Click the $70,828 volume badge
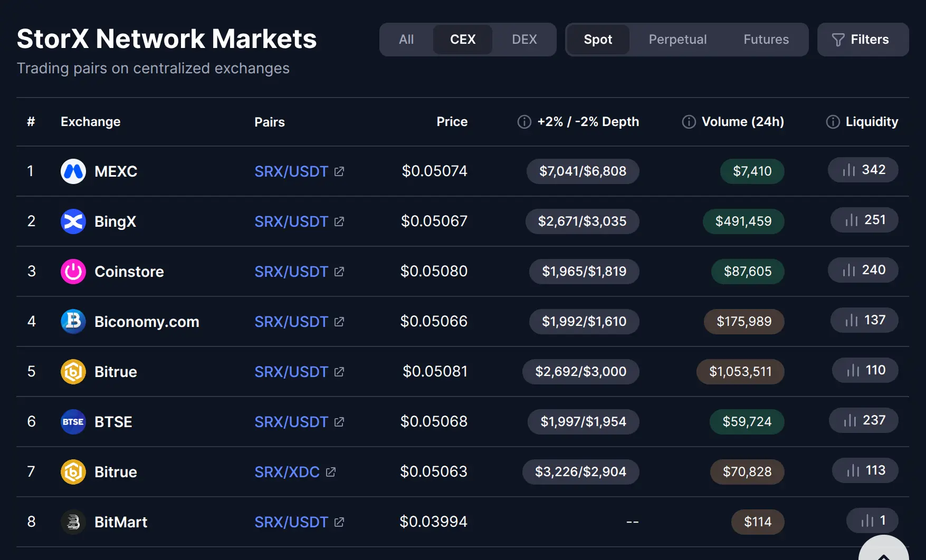The image size is (926, 560). tap(747, 472)
